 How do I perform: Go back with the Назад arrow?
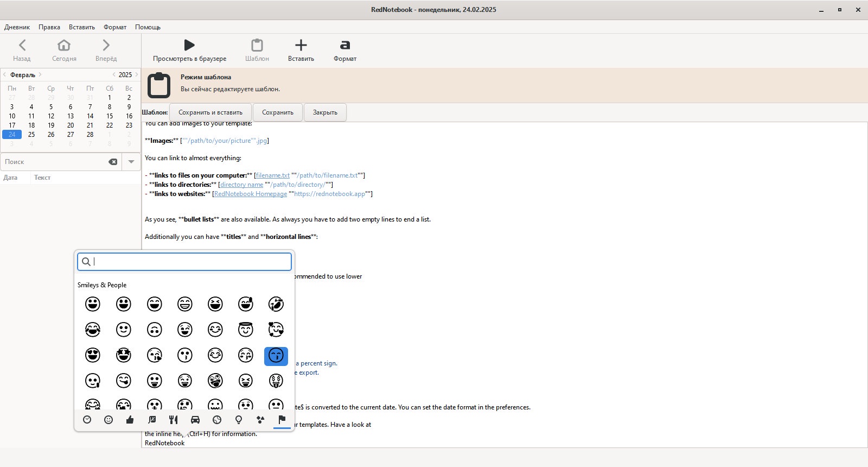click(22, 50)
